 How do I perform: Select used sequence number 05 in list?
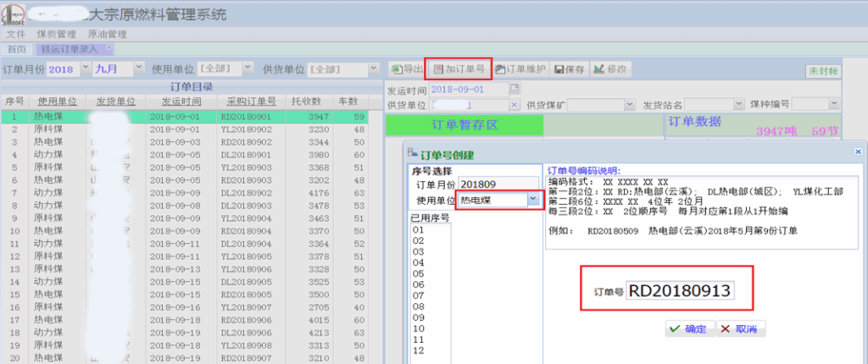coord(418,273)
